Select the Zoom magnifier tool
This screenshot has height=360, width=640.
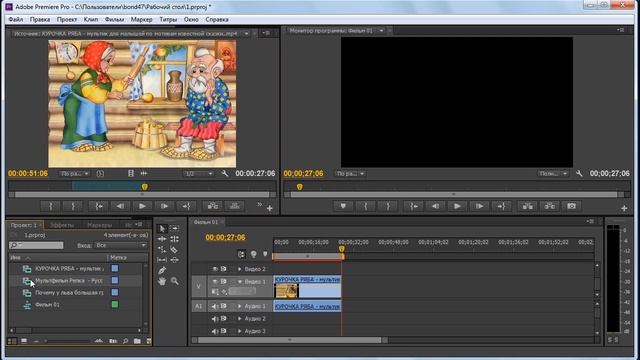[x=174, y=281]
